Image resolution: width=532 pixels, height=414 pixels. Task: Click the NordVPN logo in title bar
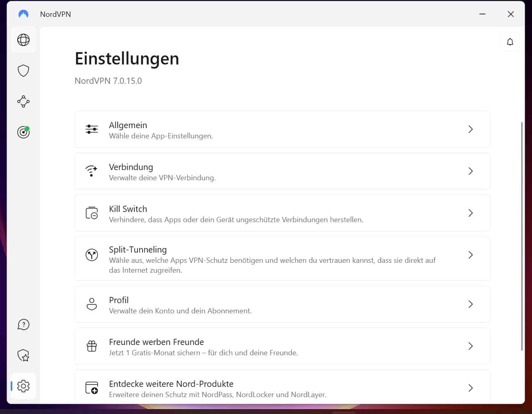(23, 14)
